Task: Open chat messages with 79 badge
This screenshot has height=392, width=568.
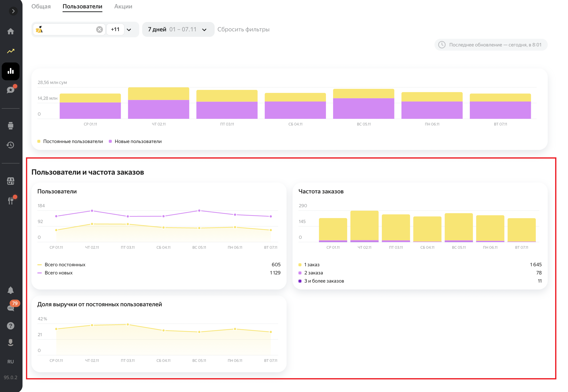Action: [11, 308]
